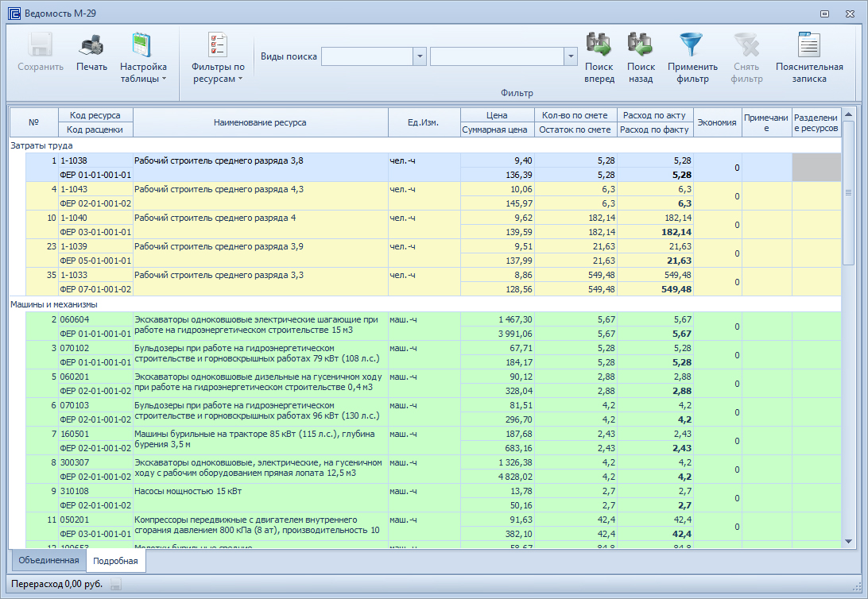Click the rate code ФЕР 07-01-001-02
Image resolution: width=868 pixels, height=599 pixels.
pos(95,289)
